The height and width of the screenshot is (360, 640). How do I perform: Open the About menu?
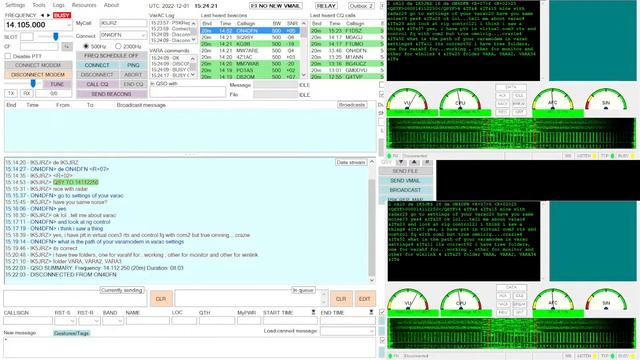[x=111, y=5]
